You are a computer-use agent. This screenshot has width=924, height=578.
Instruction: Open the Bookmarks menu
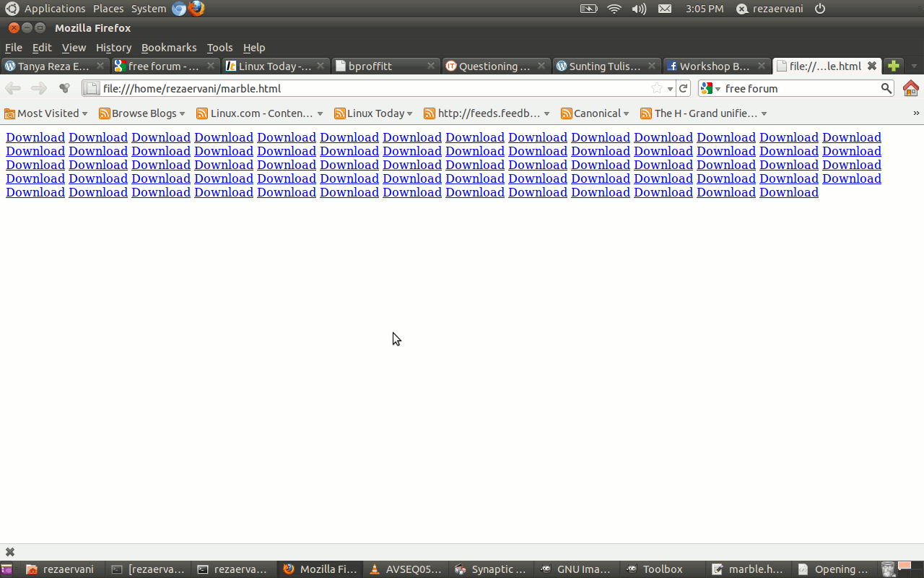tap(169, 48)
